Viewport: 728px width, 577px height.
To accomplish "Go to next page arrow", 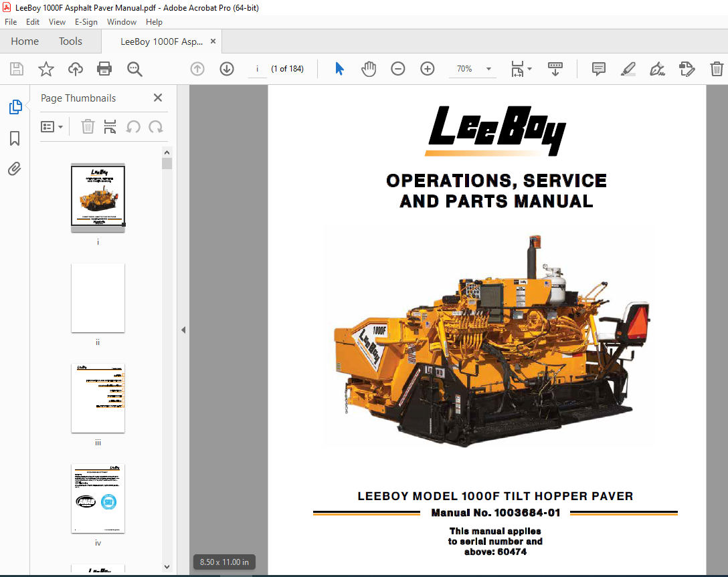I will 227,69.
